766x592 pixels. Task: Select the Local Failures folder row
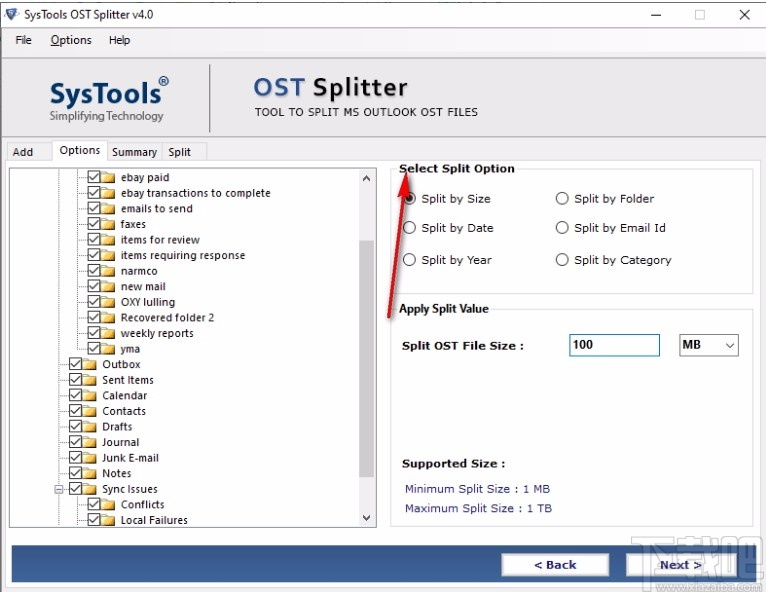154,520
